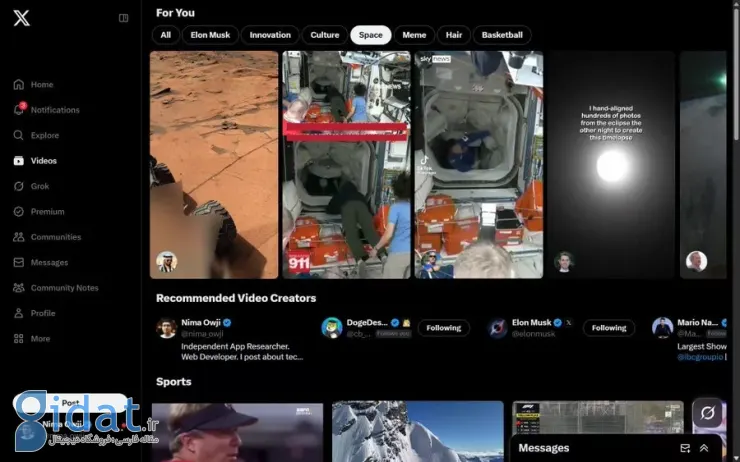Play the snowy mountain sports video
This screenshot has width=740, height=462.
click(418, 432)
